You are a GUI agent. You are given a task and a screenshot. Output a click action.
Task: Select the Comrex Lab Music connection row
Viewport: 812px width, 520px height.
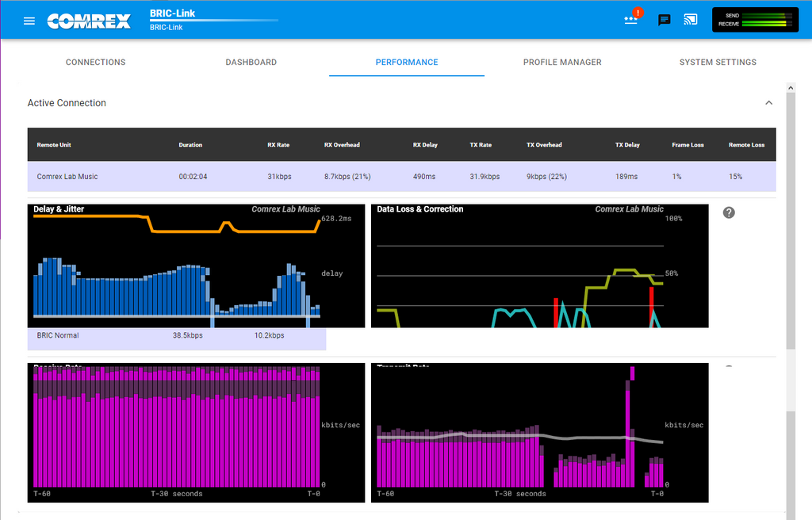pos(401,177)
